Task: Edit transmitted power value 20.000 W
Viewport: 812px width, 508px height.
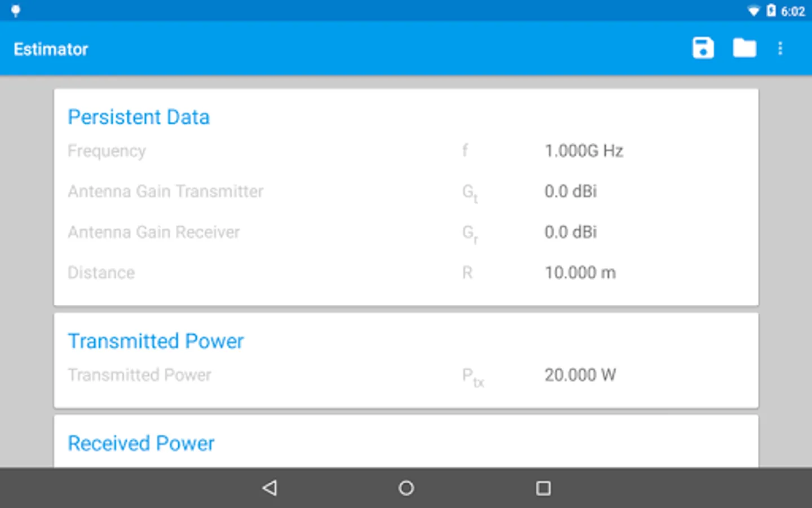Action: pos(580,375)
